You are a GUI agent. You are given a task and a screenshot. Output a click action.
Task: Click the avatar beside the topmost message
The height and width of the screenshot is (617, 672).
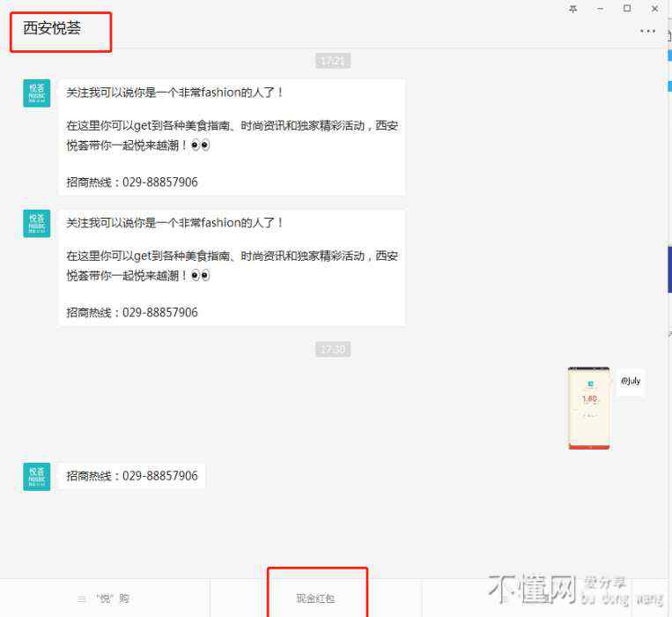36,93
